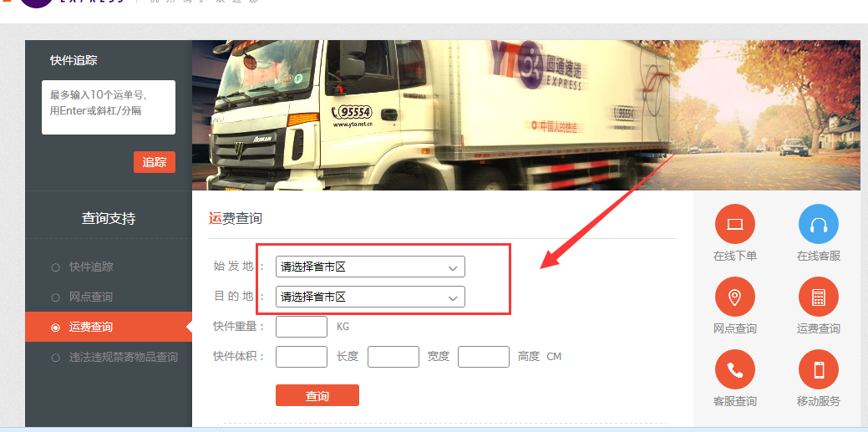Open the 客服查询 phone icon
868x432 pixels.
[734, 369]
